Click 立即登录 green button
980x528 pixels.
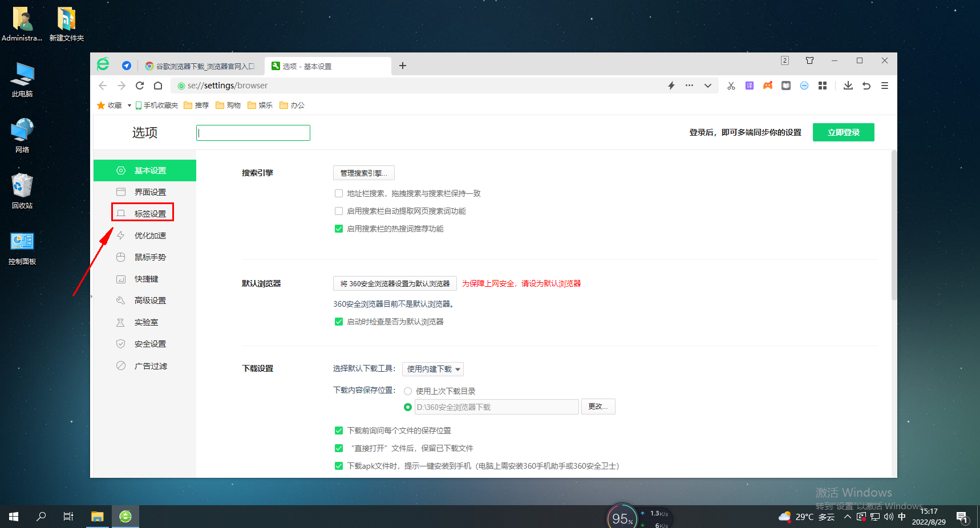tap(844, 132)
